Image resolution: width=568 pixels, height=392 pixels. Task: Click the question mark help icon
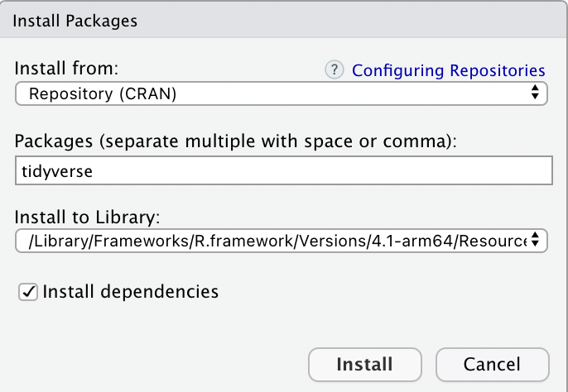[334, 69]
